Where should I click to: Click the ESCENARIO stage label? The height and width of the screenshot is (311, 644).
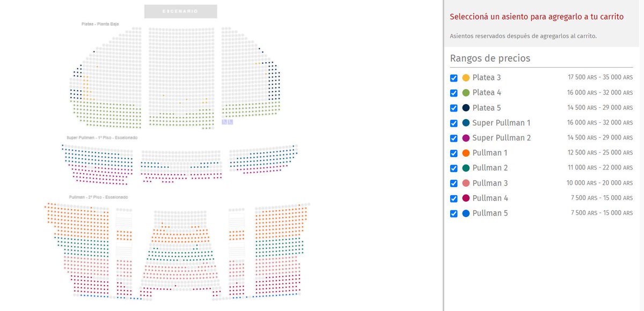180,11
